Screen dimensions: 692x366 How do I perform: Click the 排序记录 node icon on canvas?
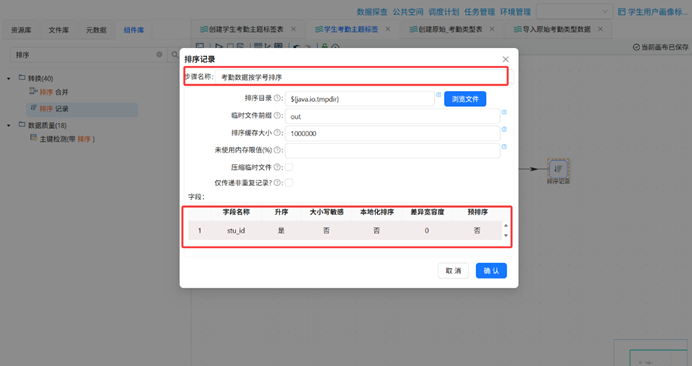(558, 168)
